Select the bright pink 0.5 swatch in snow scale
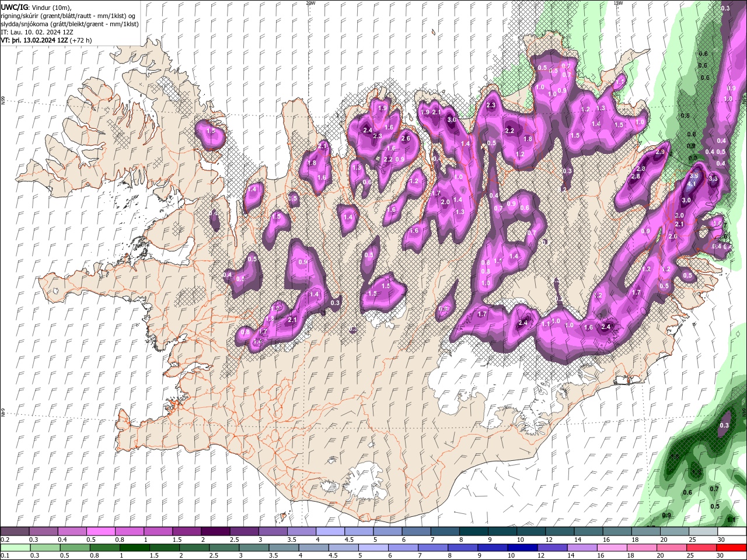The image size is (747, 560). pyautogui.click(x=100, y=531)
